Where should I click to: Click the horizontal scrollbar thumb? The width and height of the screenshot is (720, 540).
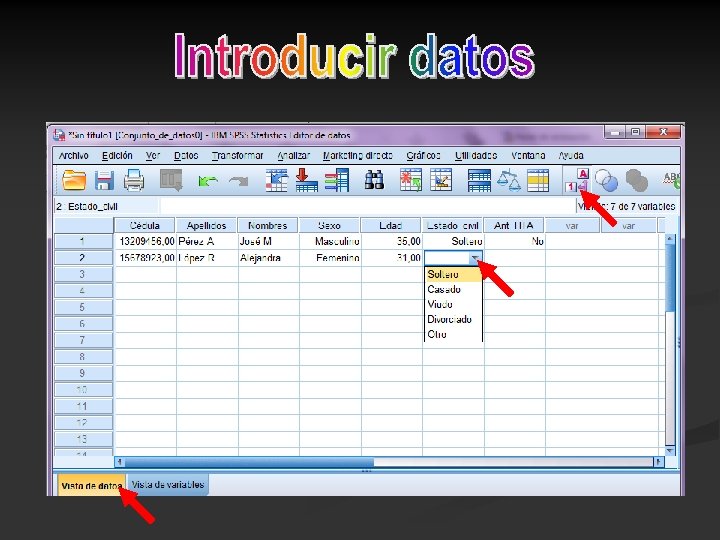tap(249, 461)
